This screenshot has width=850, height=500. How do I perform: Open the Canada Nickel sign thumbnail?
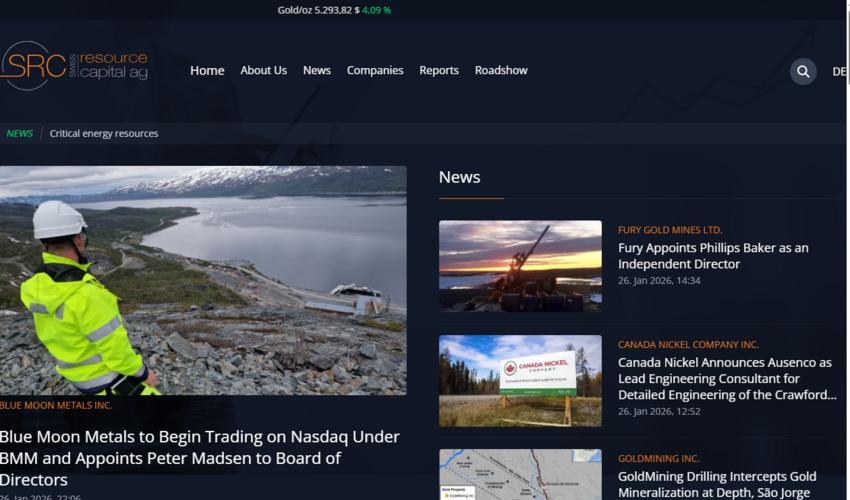(x=520, y=381)
